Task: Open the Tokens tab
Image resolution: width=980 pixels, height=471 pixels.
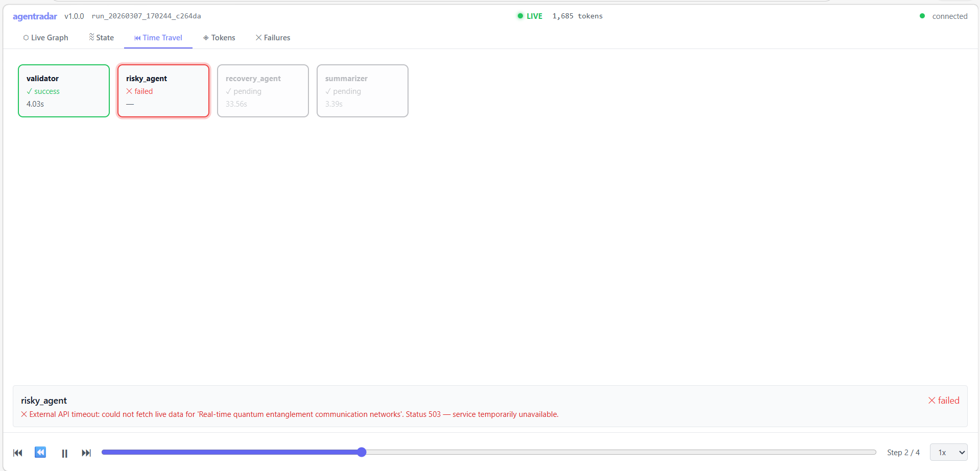Action: coord(219,38)
